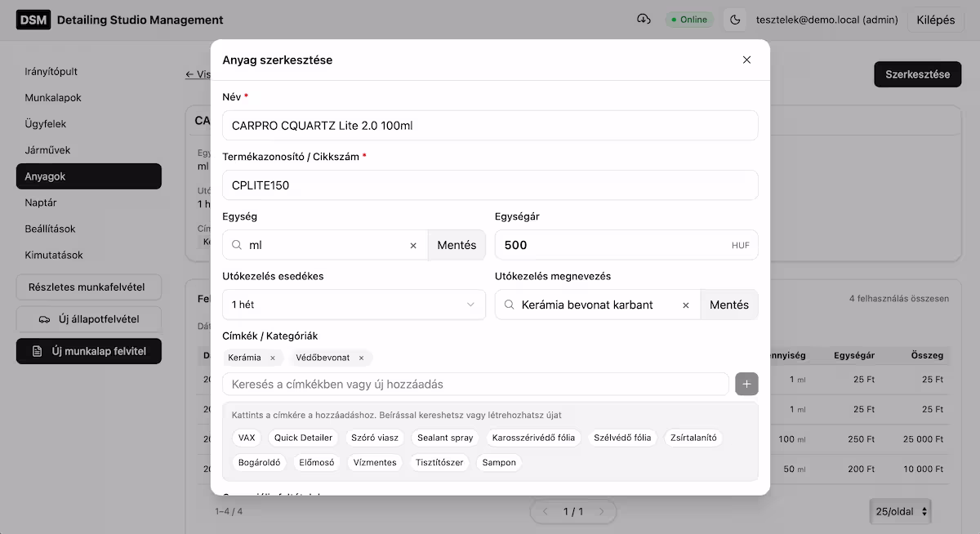This screenshot has width=980, height=534.
Task: Add the Bogároldó tag
Action: click(x=259, y=462)
